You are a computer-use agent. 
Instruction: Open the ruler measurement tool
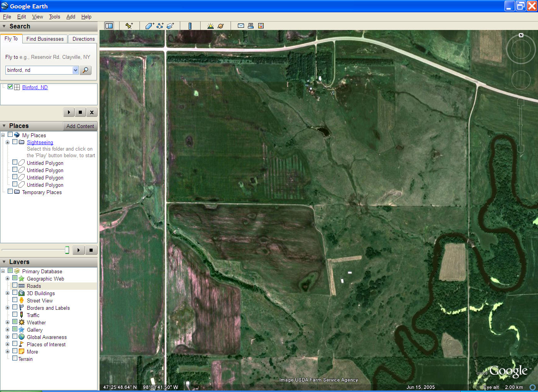190,26
